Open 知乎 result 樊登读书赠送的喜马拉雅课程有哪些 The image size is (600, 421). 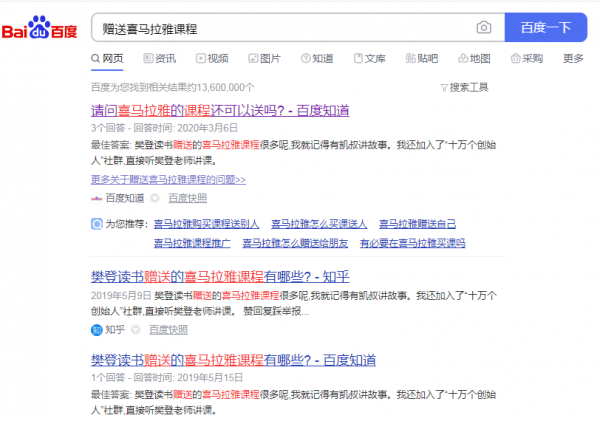coord(220,276)
